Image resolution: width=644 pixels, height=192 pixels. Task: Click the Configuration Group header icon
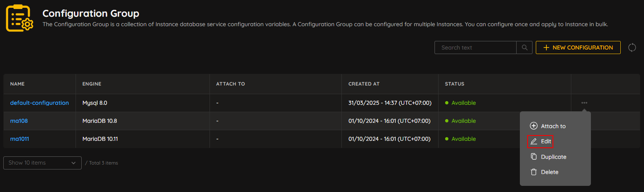[x=20, y=18]
